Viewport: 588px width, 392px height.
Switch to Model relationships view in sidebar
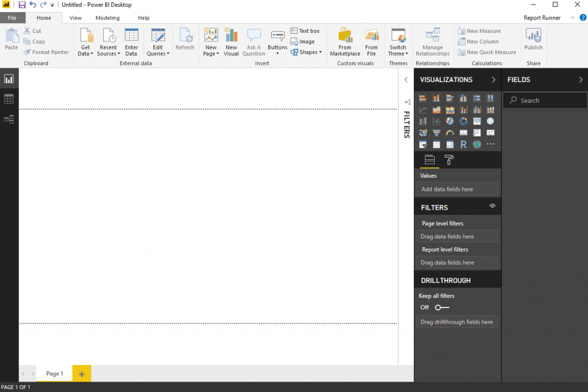point(9,120)
